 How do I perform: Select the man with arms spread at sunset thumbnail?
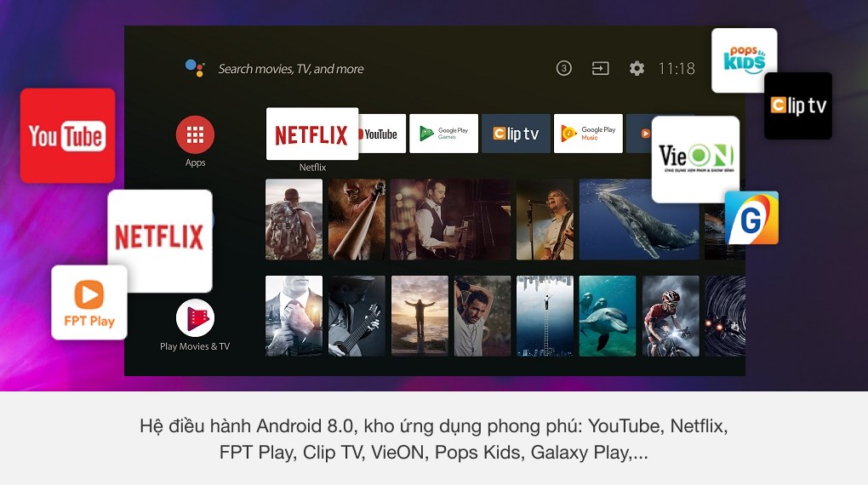(x=420, y=316)
